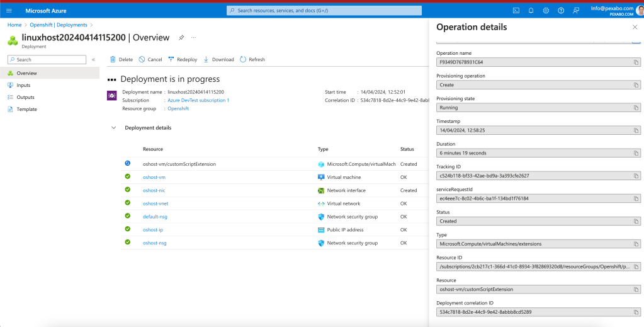This screenshot has height=327, width=644.
Task: Collapse the Deployment details section
Action: (x=114, y=128)
